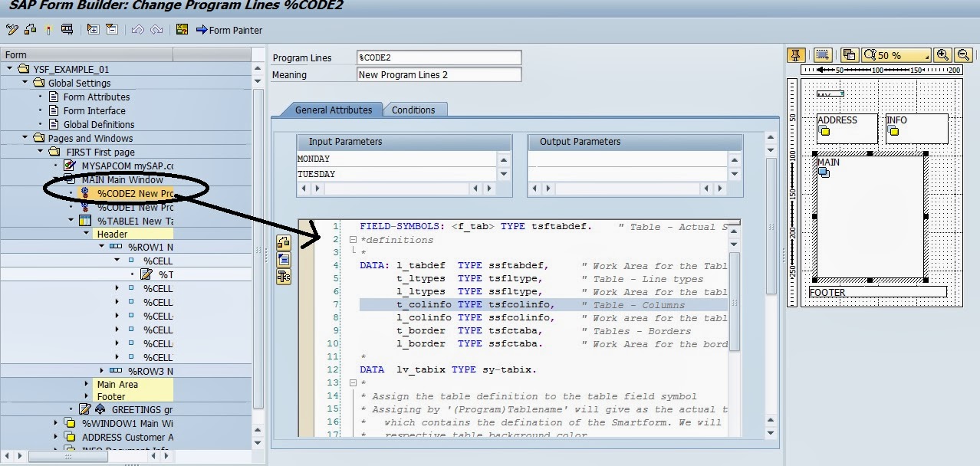
Task: Select the pattern check editor icon
Action: [x=181, y=31]
